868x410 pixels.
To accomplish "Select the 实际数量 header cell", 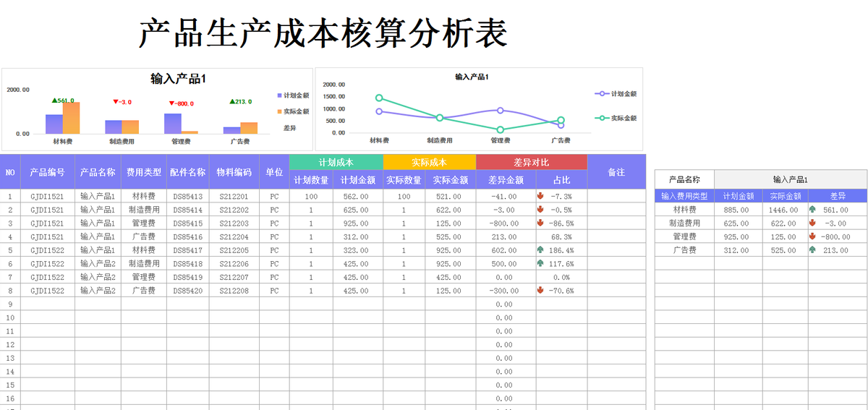I will (404, 180).
